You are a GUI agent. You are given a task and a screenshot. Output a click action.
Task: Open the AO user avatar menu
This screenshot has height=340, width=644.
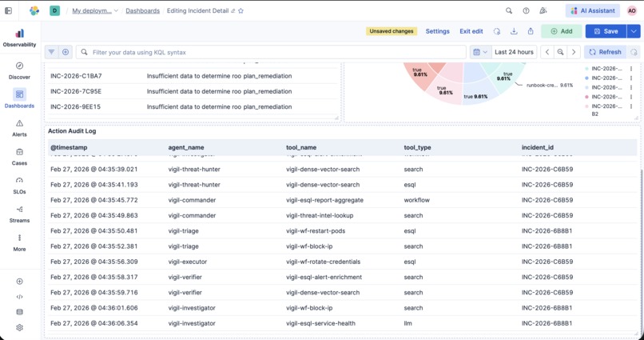(632, 10)
